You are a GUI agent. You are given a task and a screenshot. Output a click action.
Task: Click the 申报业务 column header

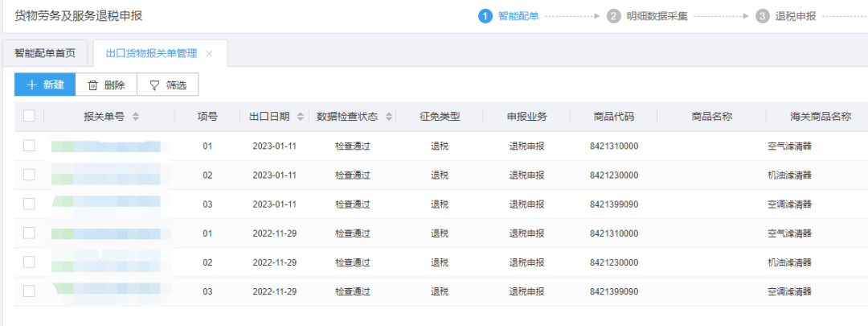click(527, 117)
